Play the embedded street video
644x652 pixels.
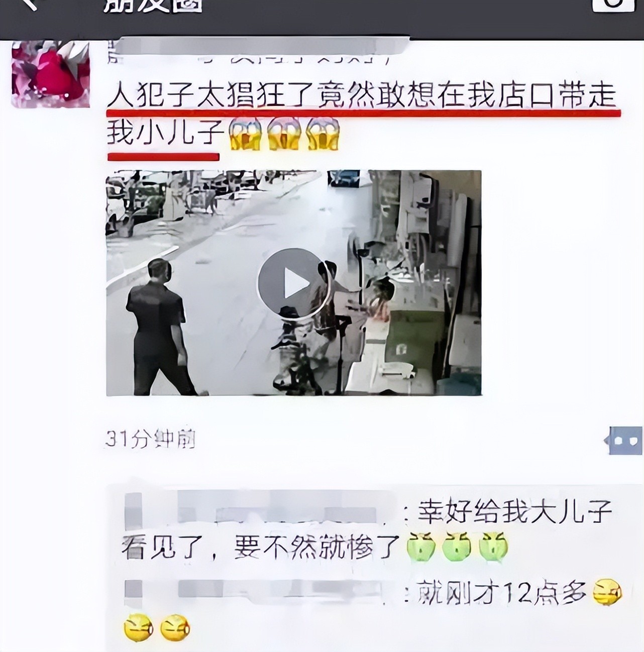point(284,284)
